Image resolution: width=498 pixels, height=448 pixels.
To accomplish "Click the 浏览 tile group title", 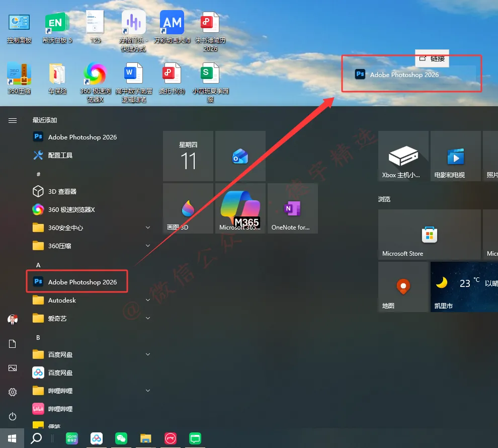I will tap(384, 199).
